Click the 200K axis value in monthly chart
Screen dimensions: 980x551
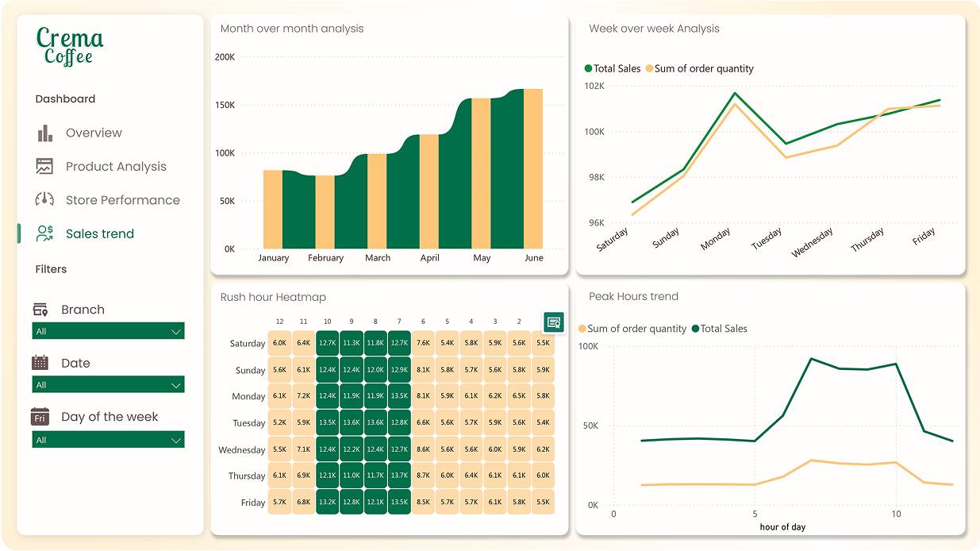[225, 57]
